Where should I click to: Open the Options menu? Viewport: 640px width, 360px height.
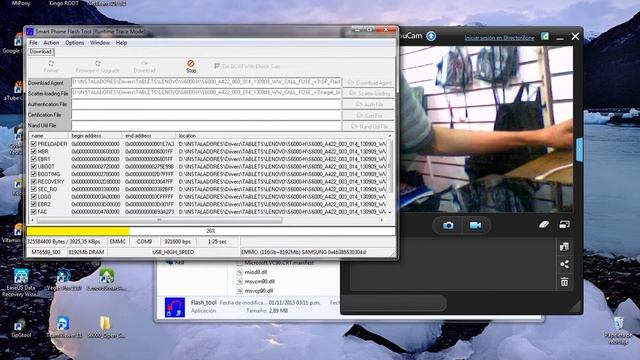pyautogui.click(x=74, y=42)
